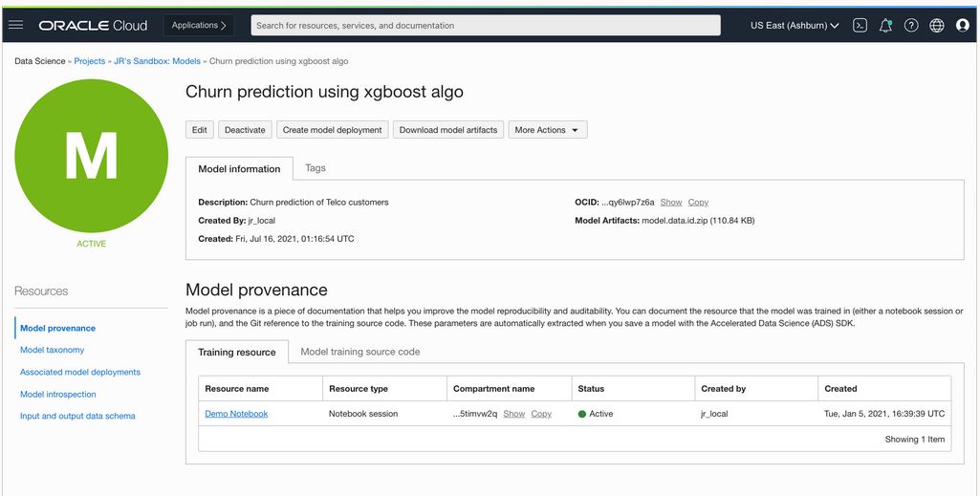
Task: Click the Deactivate button
Action: coord(245,130)
